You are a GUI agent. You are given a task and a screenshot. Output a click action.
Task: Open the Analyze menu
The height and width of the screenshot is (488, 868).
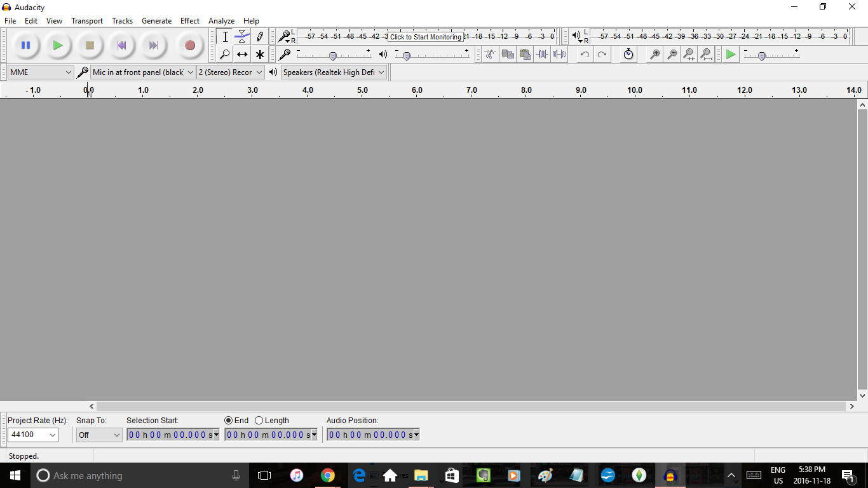(x=221, y=21)
